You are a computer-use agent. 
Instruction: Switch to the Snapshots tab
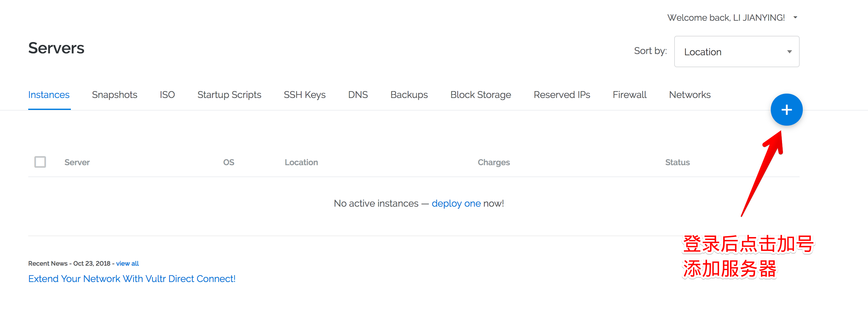pyautogui.click(x=114, y=95)
